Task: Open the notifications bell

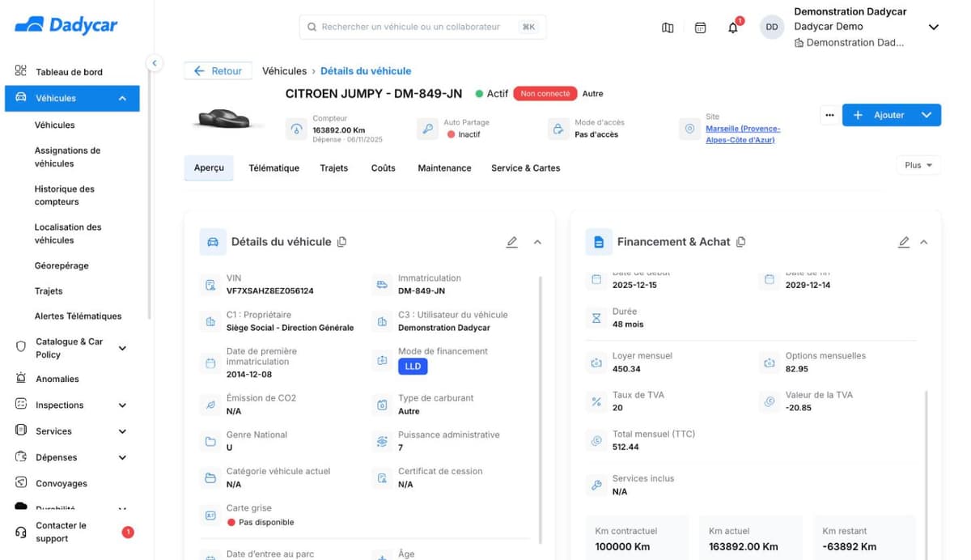Action: (733, 28)
